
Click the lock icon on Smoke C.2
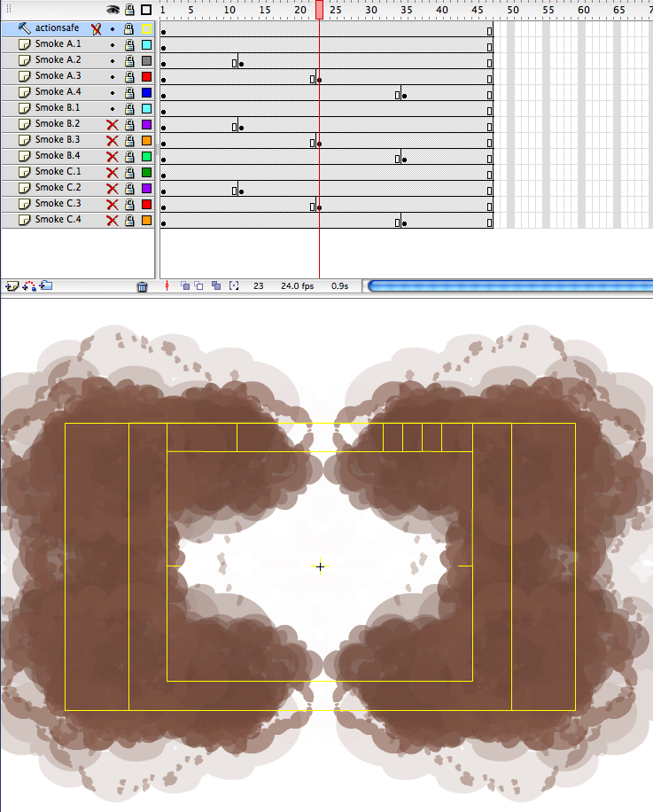click(x=129, y=189)
